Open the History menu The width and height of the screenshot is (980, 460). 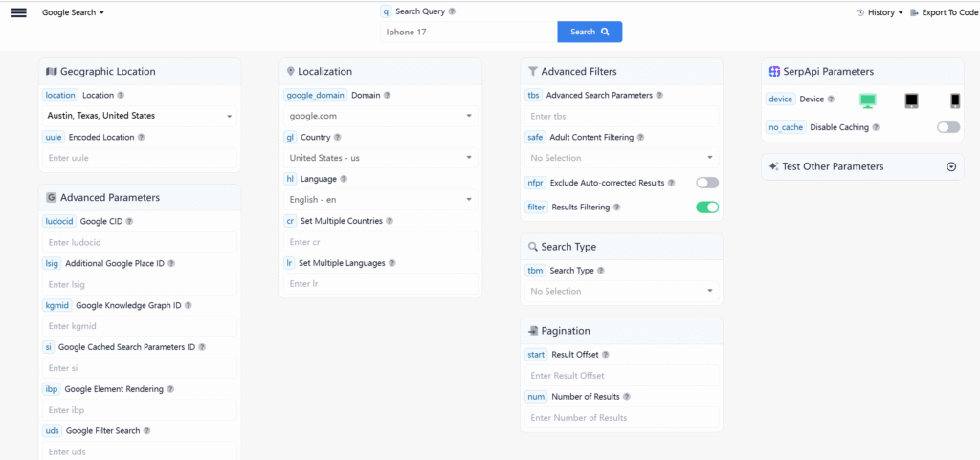[880, 12]
